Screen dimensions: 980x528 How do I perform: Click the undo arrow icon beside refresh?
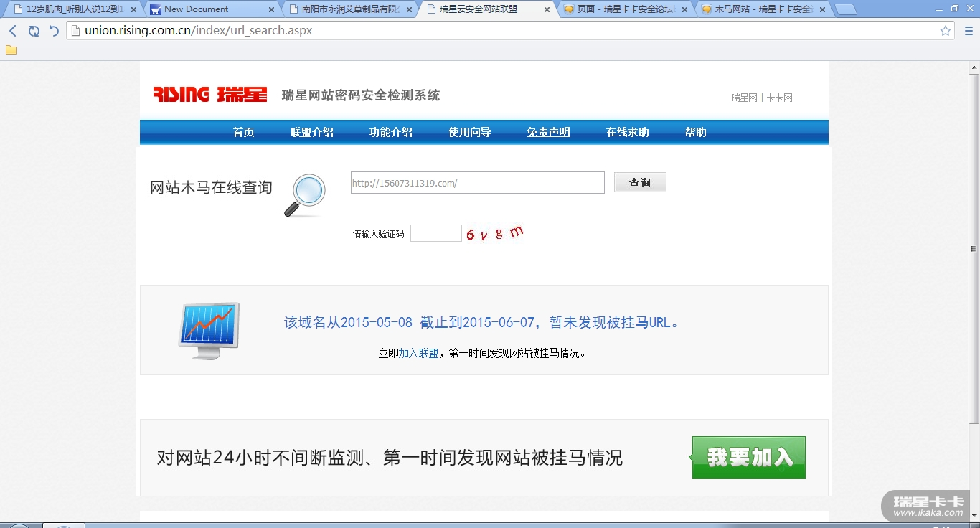pyautogui.click(x=54, y=31)
